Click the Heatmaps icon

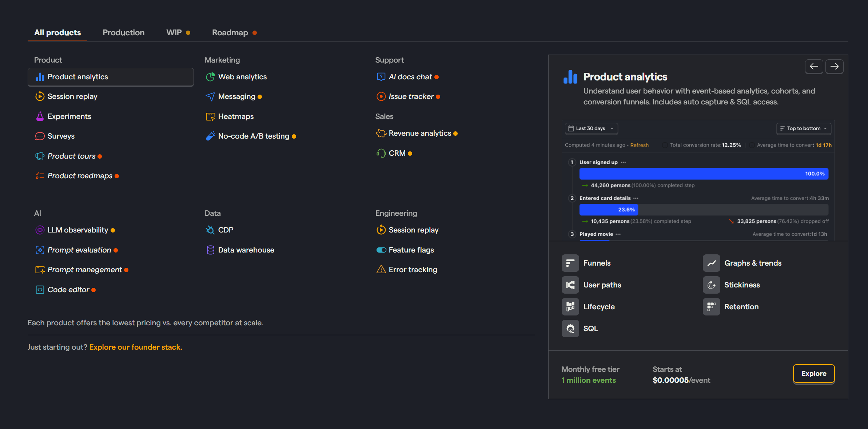coord(210,116)
